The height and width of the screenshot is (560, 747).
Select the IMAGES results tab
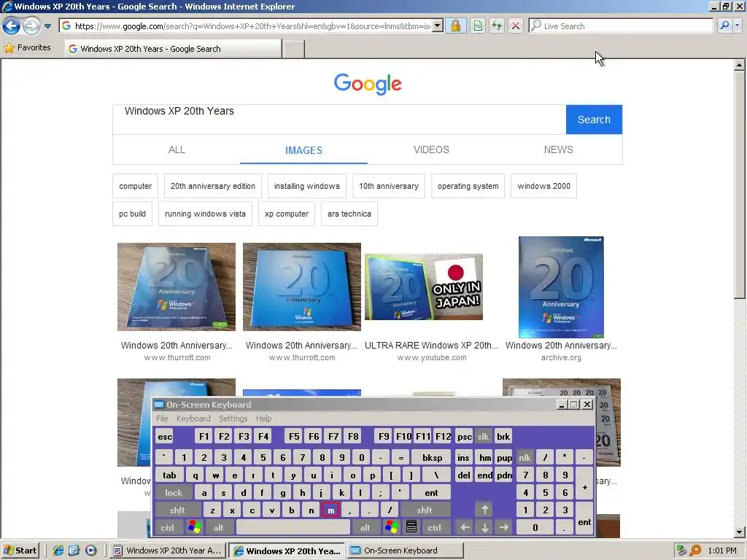[x=304, y=150]
